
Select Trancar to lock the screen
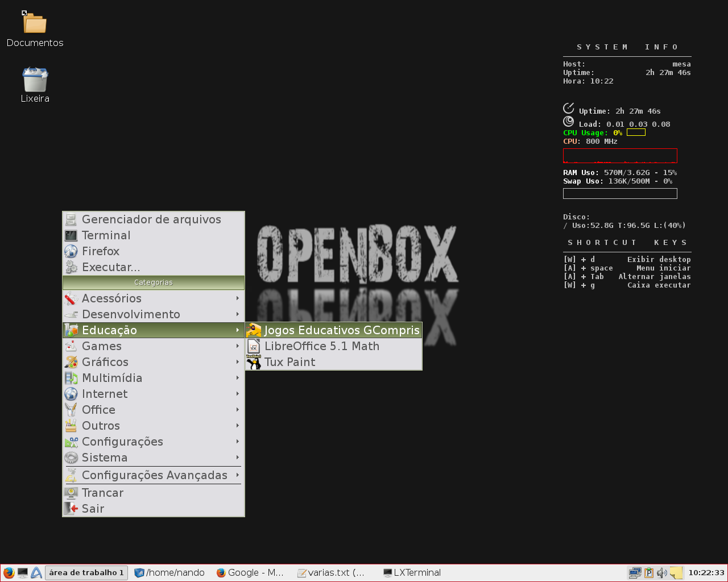click(x=102, y=492)
